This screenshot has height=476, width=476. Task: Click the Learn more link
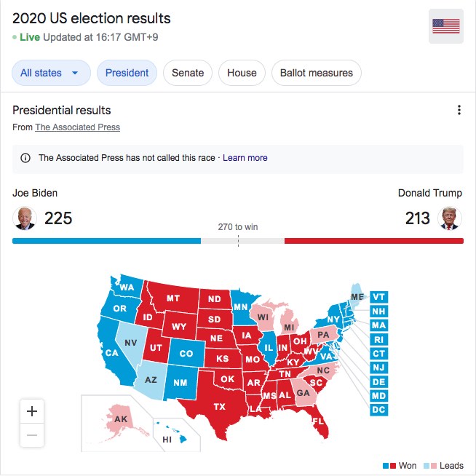(x=245, y=158)
